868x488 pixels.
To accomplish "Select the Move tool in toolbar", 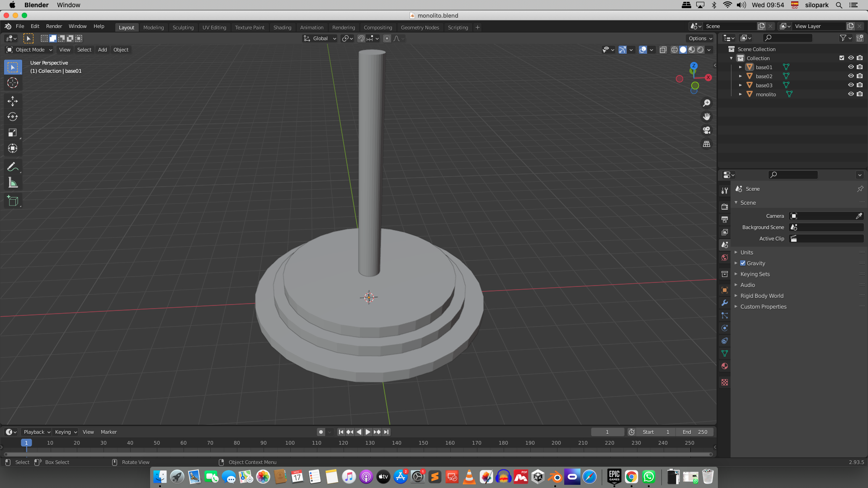I will point(13,101).
